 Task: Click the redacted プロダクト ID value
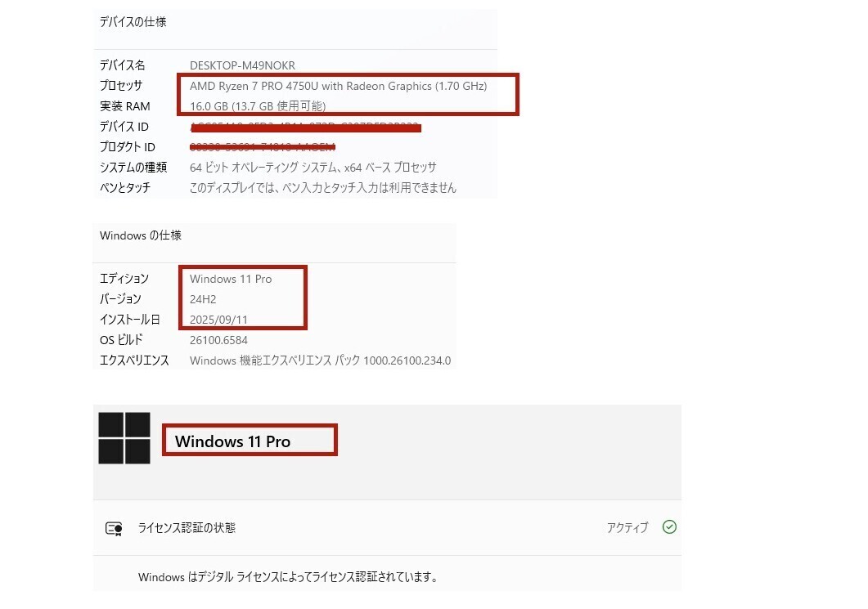point(263,147)
